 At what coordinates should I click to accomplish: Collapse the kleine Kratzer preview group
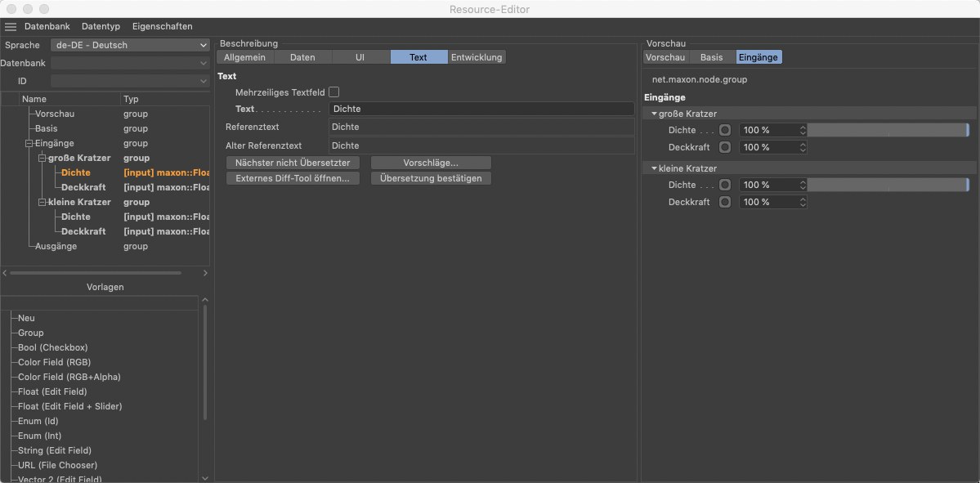click(x=654, y=168)
